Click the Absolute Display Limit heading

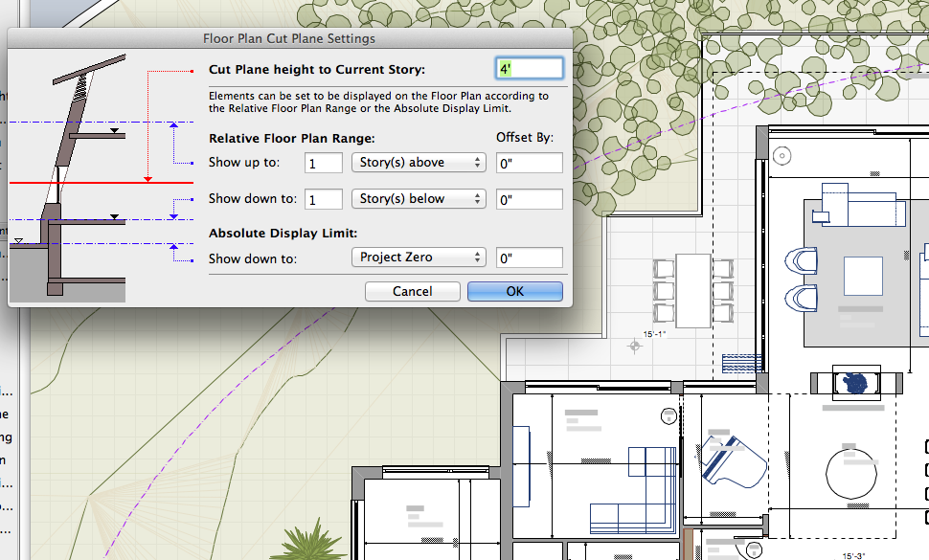(283, 234)
